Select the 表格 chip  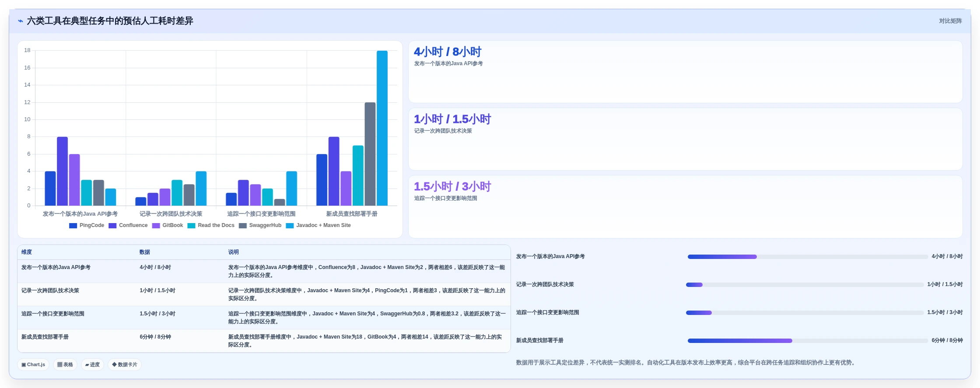(x=65, y=364)
